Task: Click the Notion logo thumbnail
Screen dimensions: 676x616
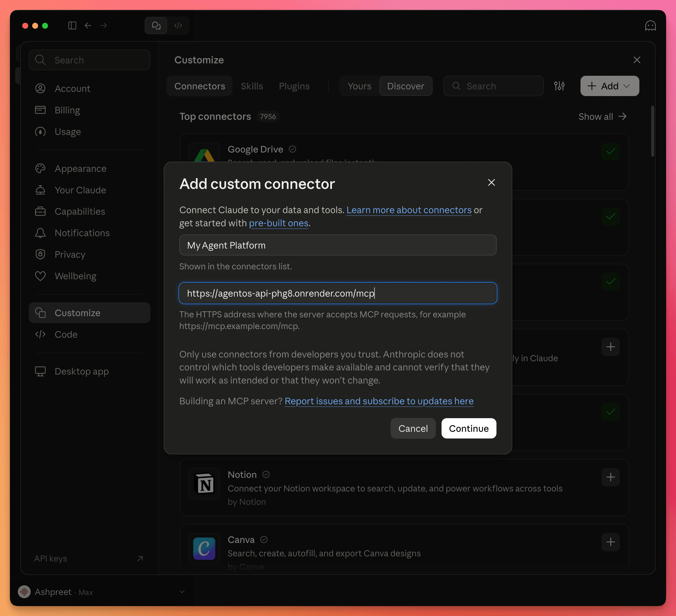Action: click(x=204, y=484)
